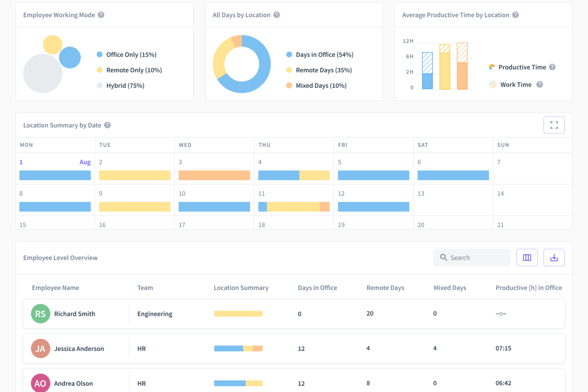
Task: Sort table by Employee Name header
Action: (x=55, y=288)
